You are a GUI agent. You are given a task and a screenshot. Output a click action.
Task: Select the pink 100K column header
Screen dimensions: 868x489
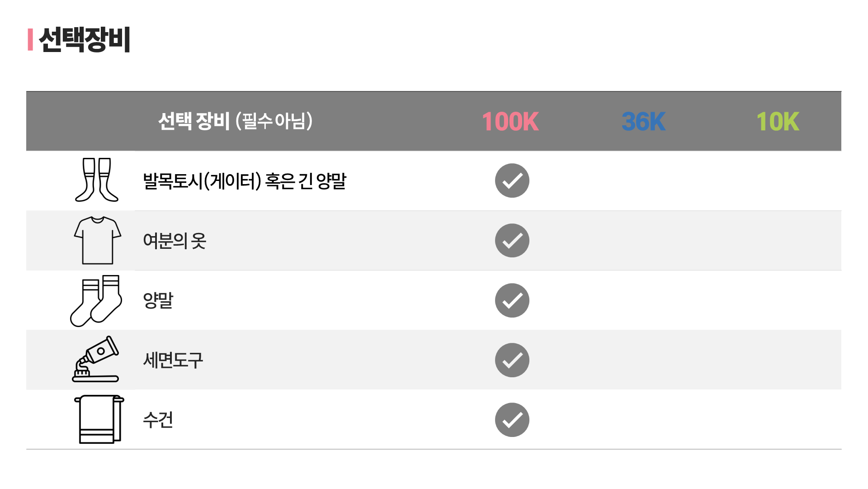510,122
